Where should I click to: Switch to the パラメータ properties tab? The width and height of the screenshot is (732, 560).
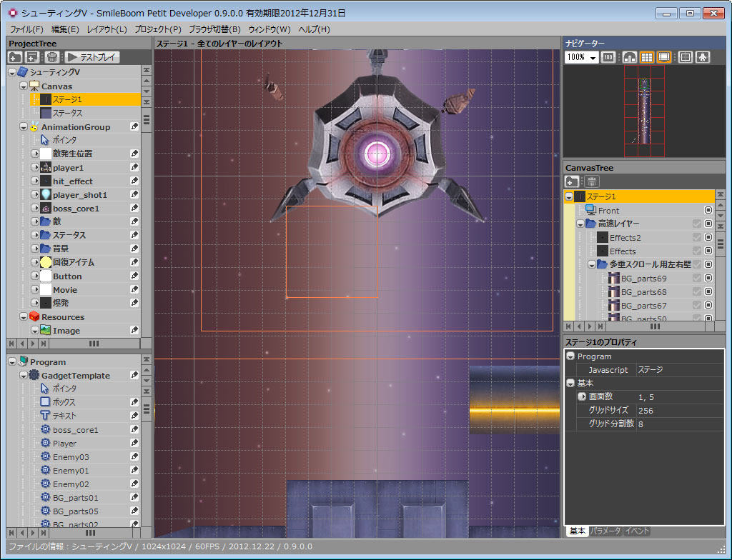click(605, 531)
